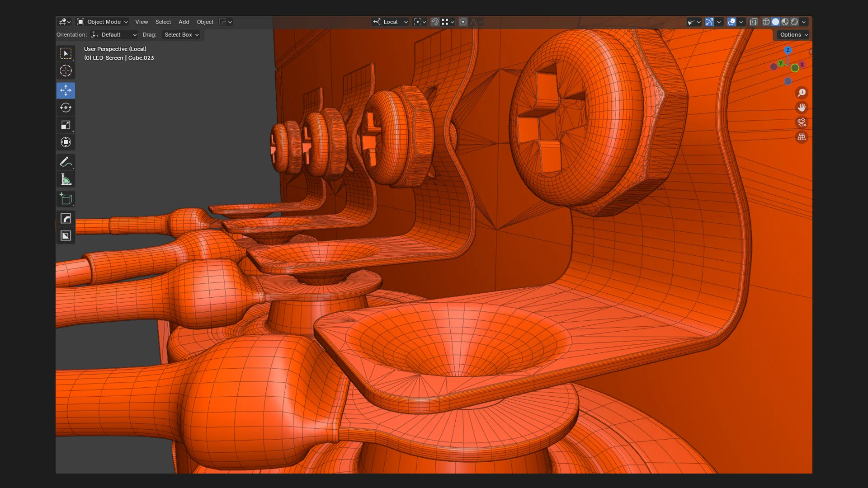Click the 'User Perspective (Local)' viewport text
Screen dimensions: 868x488
(115, 49)
